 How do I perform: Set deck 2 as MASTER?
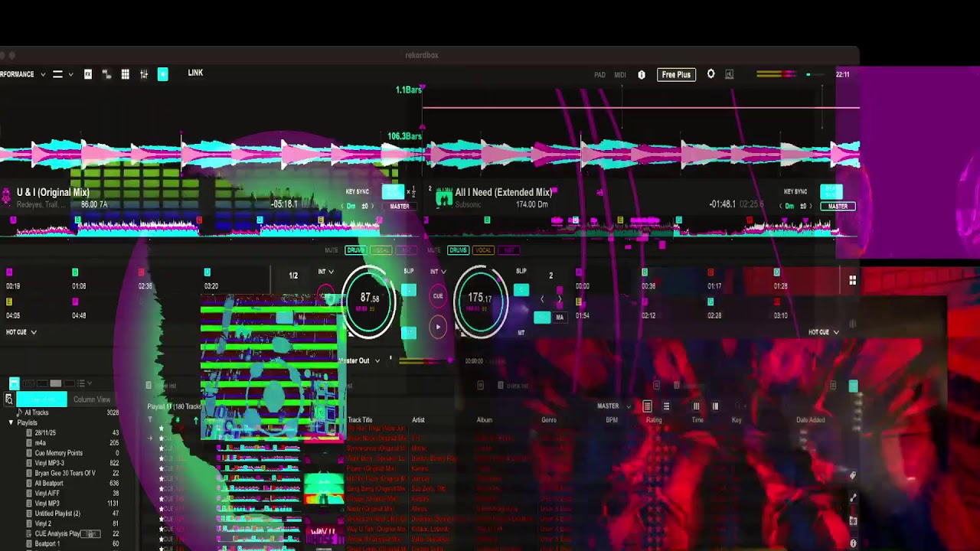[838, 207]
